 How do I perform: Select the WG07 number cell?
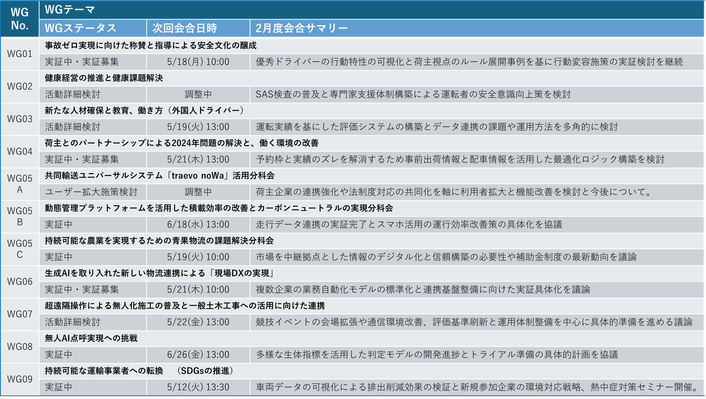coord(19,314)
